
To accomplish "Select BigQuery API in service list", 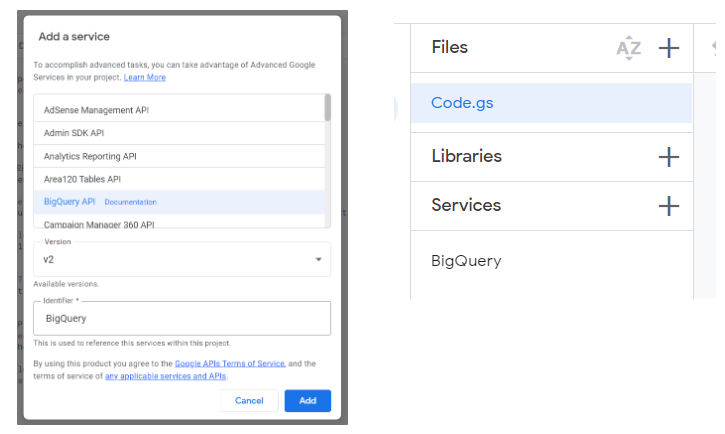I will (179, 202).
